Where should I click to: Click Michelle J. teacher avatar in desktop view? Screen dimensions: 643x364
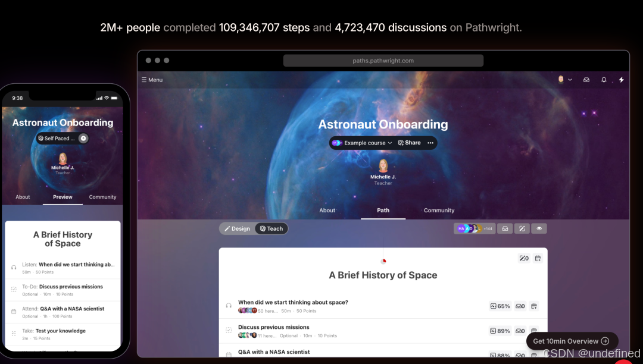tap(383, 165)
